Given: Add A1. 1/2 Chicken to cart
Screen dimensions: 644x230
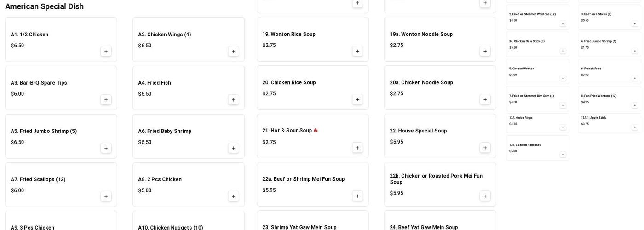Looking at the screenshot, I should [x=106, y=52].
